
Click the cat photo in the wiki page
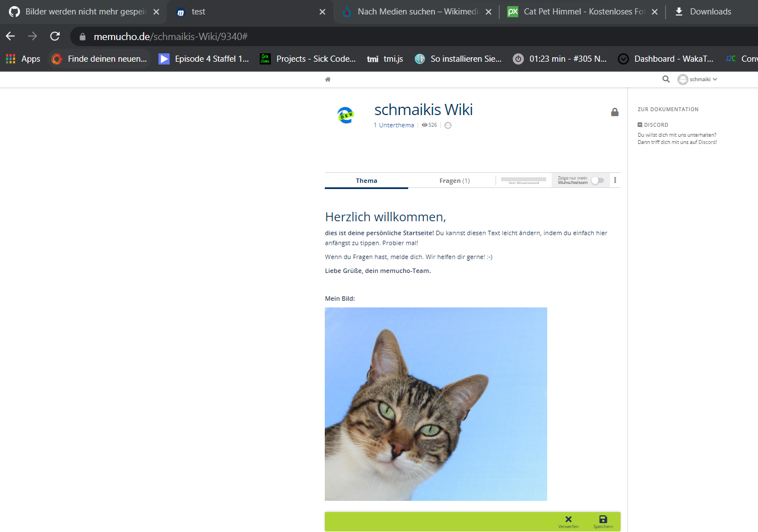(x=435, y=404)
